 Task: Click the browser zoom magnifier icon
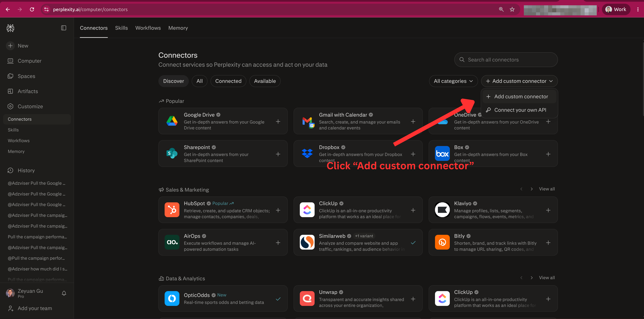[501, 9]
